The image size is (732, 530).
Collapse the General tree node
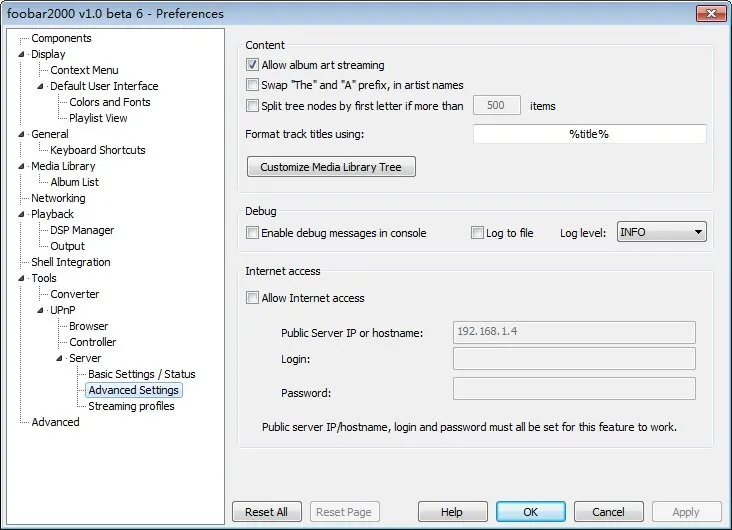coord(21,134)
